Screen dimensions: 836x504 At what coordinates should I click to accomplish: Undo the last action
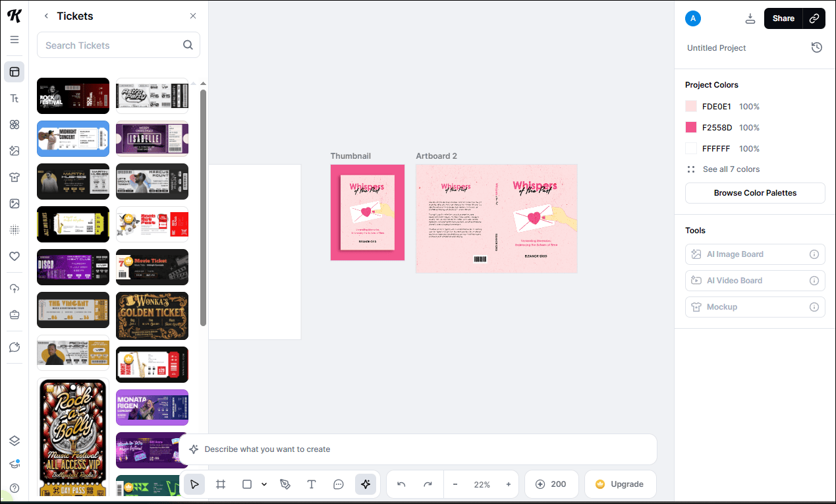(x=401, y=484)
